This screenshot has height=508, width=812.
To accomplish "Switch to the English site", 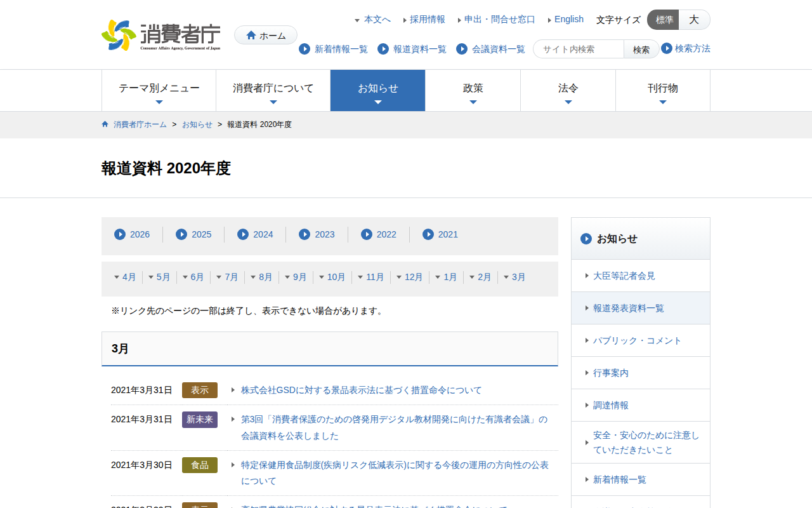I will tap(568, 19).
